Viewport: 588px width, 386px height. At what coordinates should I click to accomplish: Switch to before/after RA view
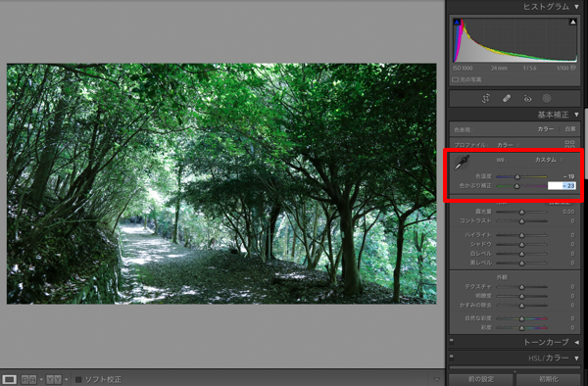(28, 379)
